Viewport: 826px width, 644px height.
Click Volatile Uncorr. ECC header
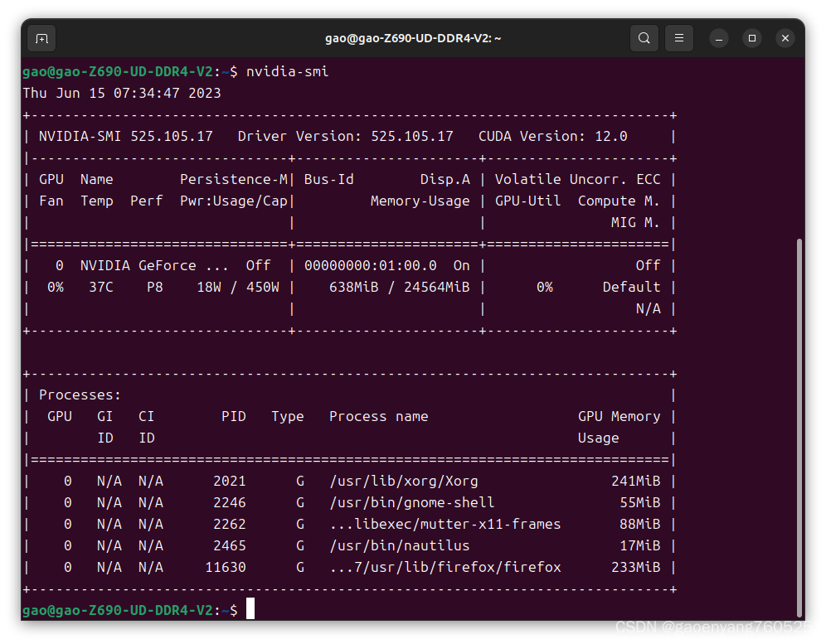(x=577, y=180)
